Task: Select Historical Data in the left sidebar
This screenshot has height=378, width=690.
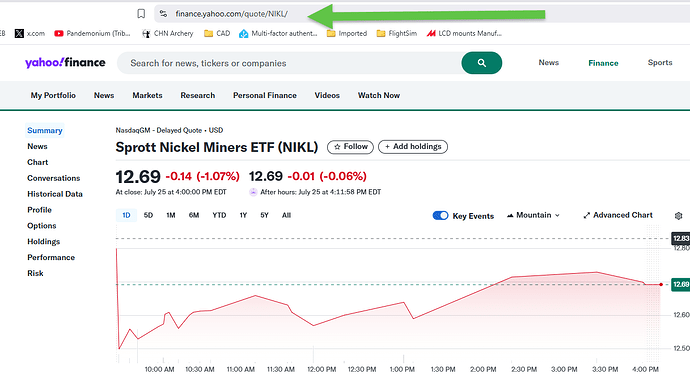Action: coord(55,194)
